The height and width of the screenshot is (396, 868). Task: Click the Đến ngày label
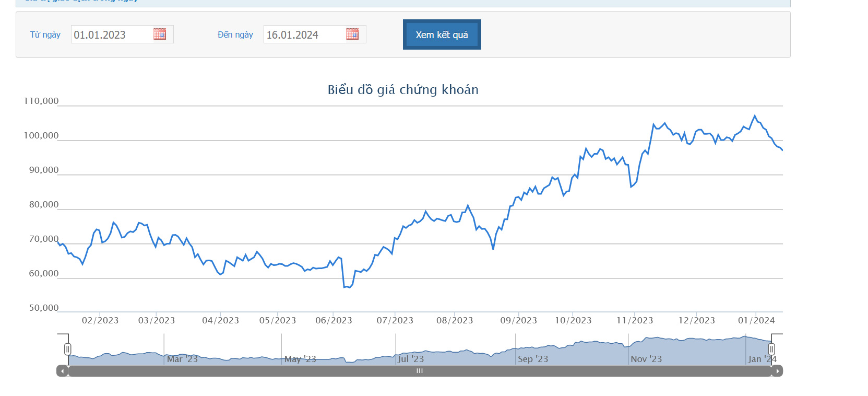(x=235, y=35)
